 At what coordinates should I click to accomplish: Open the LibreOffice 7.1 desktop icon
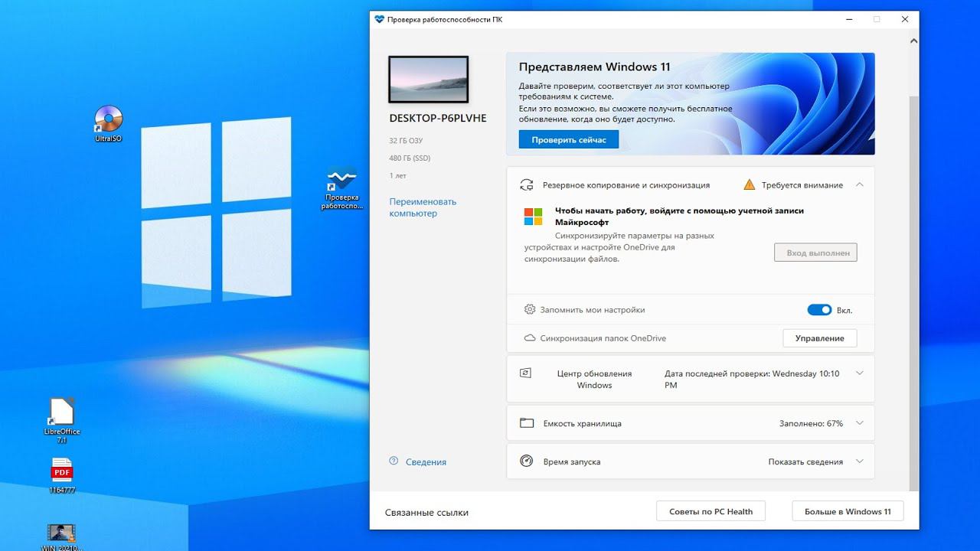62,420
